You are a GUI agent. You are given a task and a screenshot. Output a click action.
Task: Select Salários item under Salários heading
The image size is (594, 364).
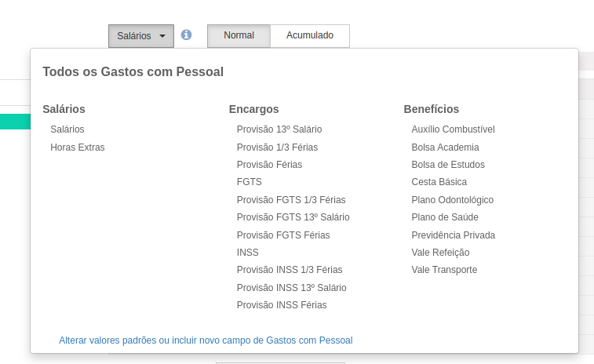[x=67, y=129]
